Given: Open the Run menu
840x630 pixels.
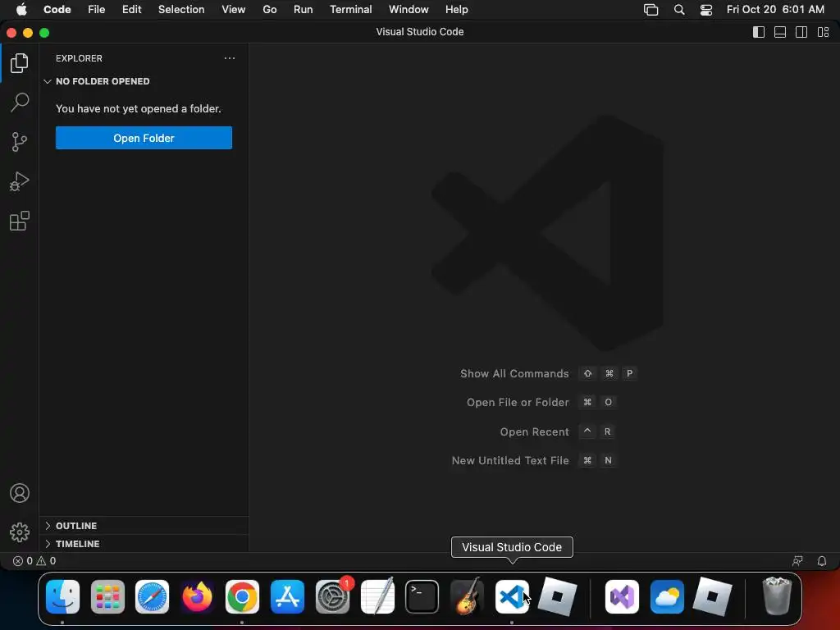Looking at the screenshot, I should coord(304,10).
